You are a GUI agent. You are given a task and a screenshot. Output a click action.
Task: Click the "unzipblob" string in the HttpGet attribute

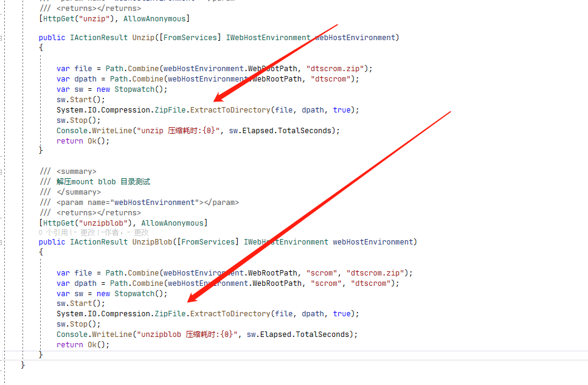click(x=103, y=223)
